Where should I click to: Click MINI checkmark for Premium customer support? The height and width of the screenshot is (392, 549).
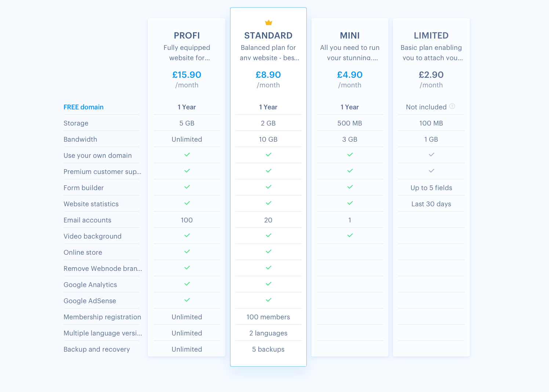coord(350,171)
